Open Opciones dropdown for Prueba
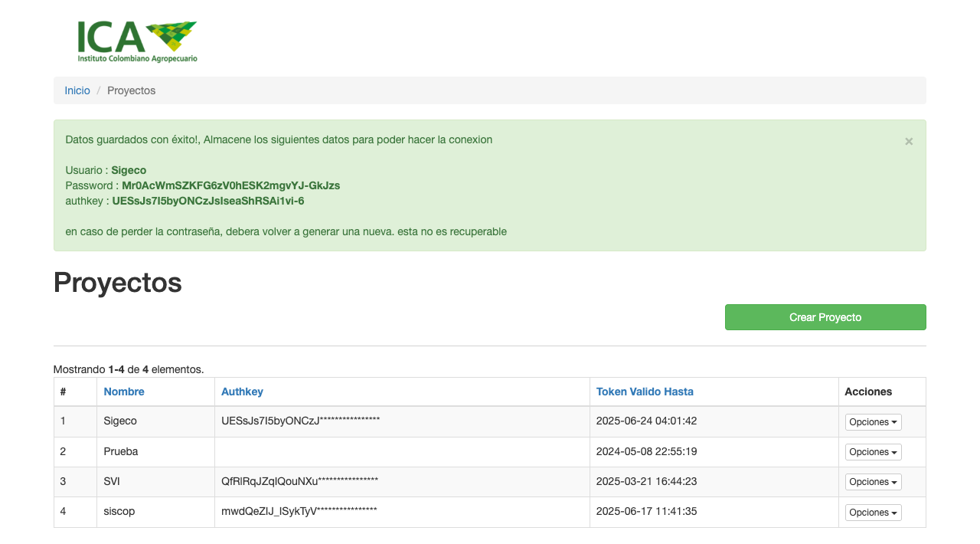The image size is (980, 544). tap(873, 452)
